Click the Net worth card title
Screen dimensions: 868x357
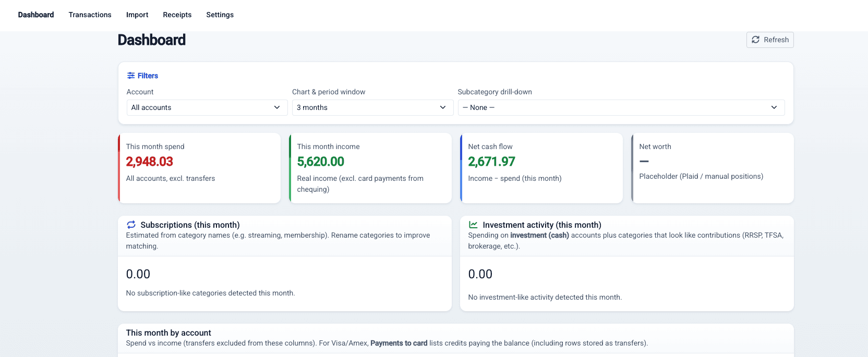(x=655, y=146)
